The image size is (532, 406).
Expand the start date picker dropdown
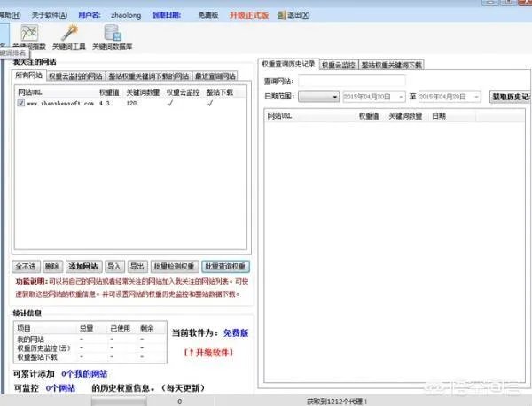pyautogui.click(x=401, y=97)
